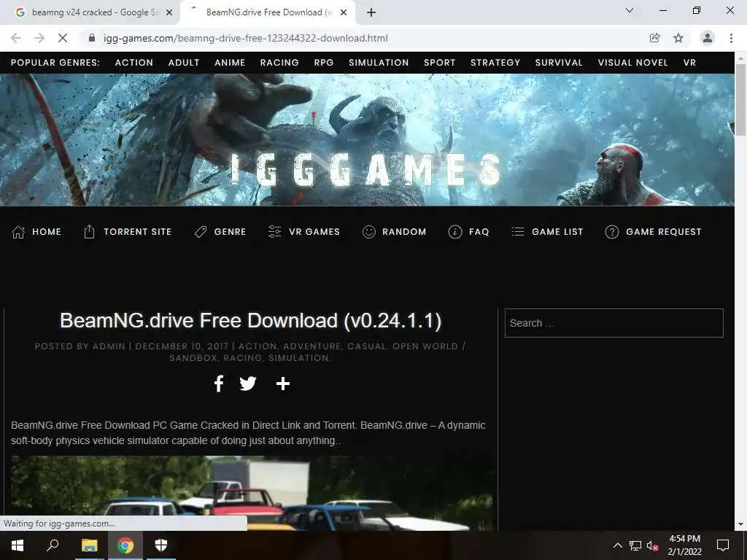Click the browser forward arrow
The image size is (747, 560).
click(x=39, y=38)
